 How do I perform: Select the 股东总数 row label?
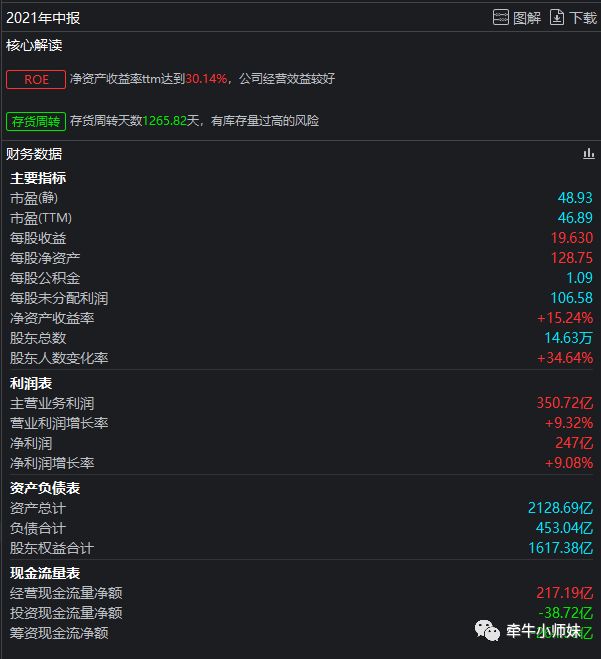coord(38,338)
